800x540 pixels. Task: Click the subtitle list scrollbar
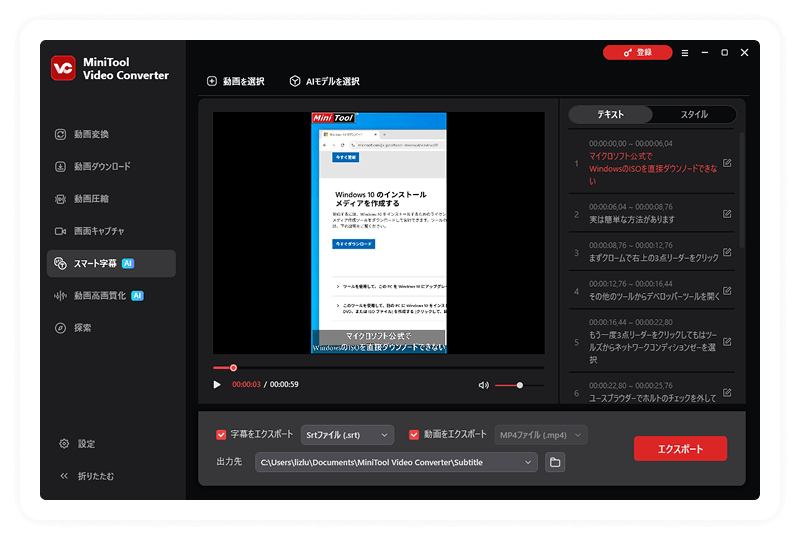click(x=742, y=190)
